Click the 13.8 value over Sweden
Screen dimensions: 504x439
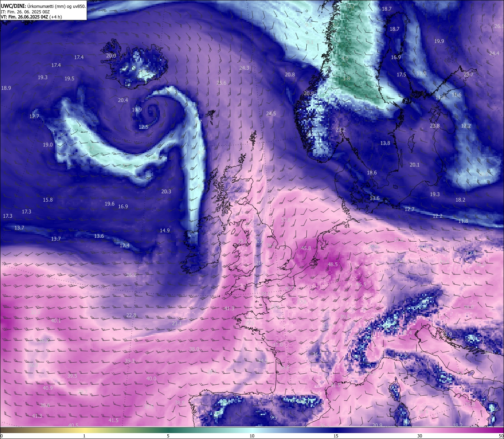[385, 143]
